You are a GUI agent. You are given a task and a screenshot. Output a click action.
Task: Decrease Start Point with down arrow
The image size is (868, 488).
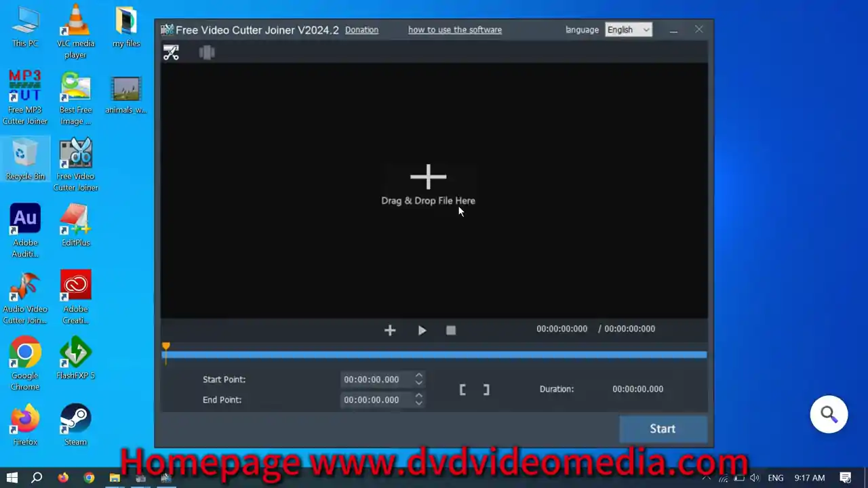tap(418, 384)
